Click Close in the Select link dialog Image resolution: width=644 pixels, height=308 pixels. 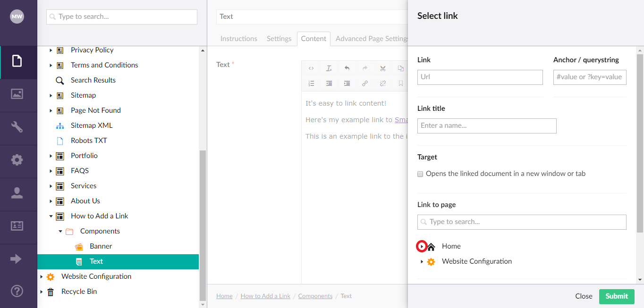click(584, 296)
